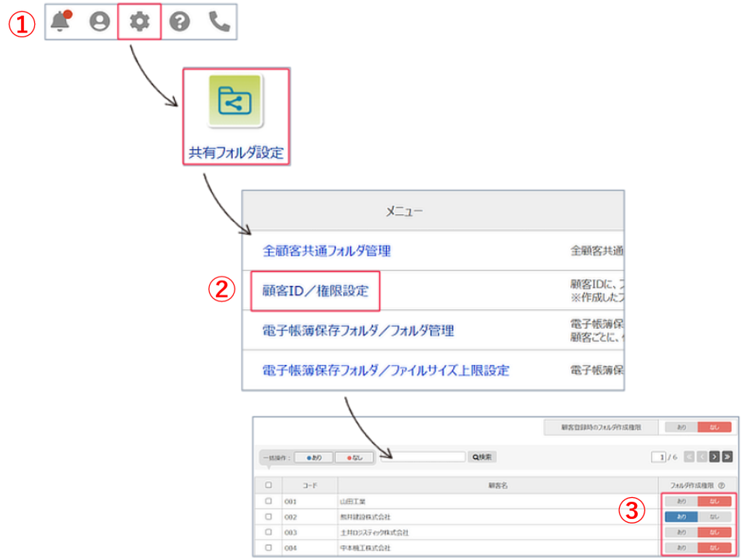The width and height of the screenshot is (749, 560).
Task: Open 全顧客共通フォルダ管理 menu item
Action: coord(326,251)
